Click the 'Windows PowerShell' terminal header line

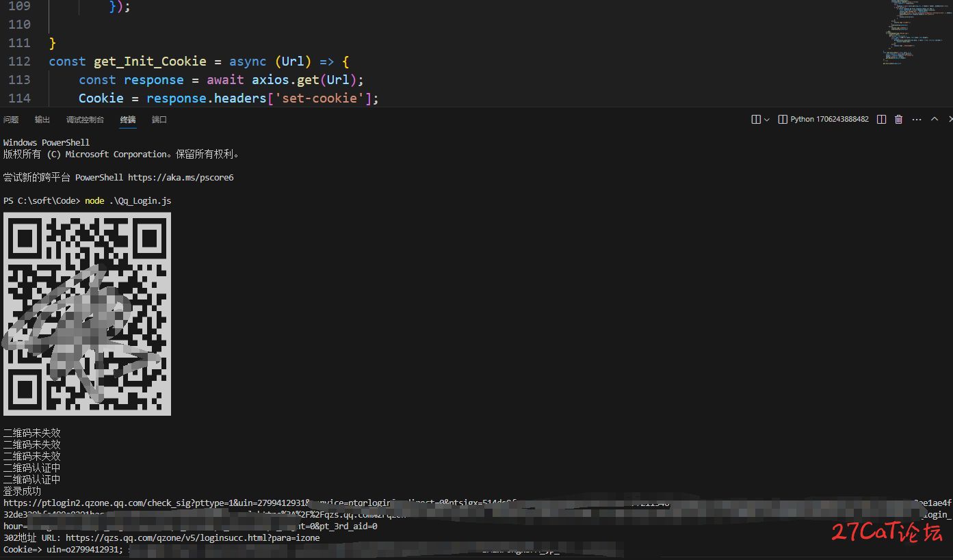tap(47, 142)
